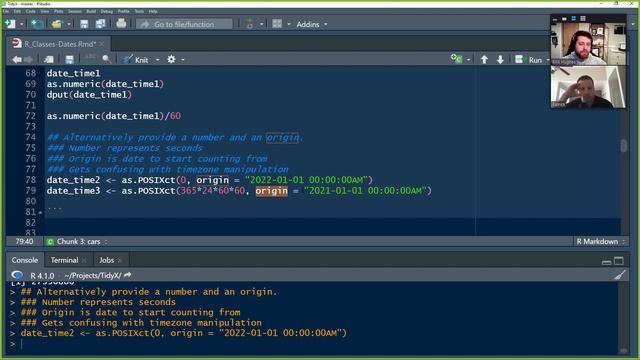This screenshot has height=360, width=640.
Task: Close the R_Classes-Dates.Rmd tab
Action: pos(102,44)
